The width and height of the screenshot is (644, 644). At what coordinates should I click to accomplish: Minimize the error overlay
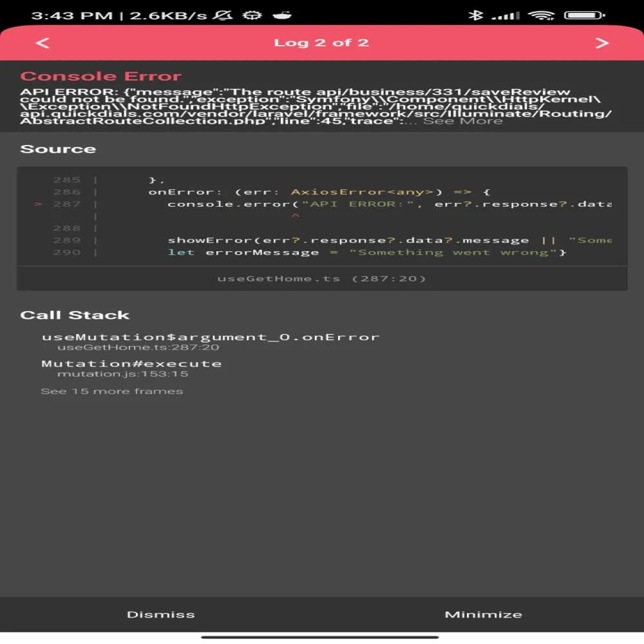[x=483, y=614]
